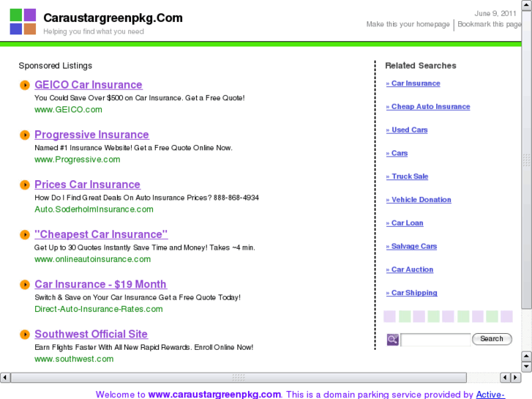Focus the search text field
The width and height of the screenshot is (532, 399).
point(435,340)
